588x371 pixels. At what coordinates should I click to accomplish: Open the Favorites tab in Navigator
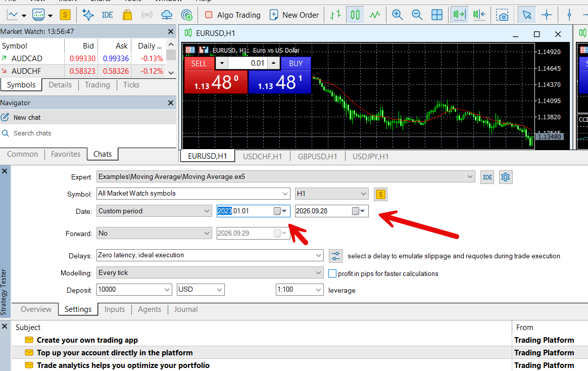click(x=66, y=154)
